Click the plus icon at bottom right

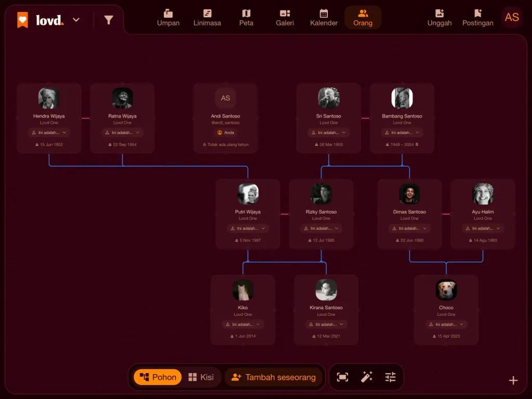tap(513, 380)
